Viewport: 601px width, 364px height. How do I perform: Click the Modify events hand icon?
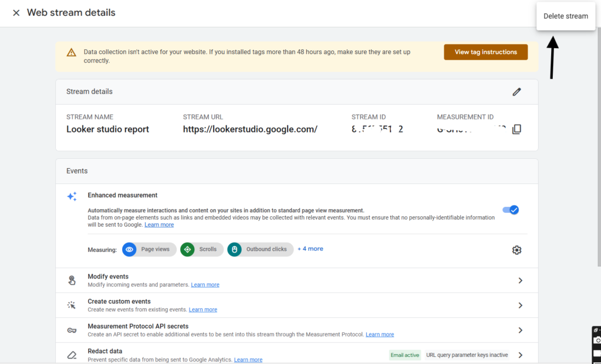pyautogui.click(x=72, y=281)
